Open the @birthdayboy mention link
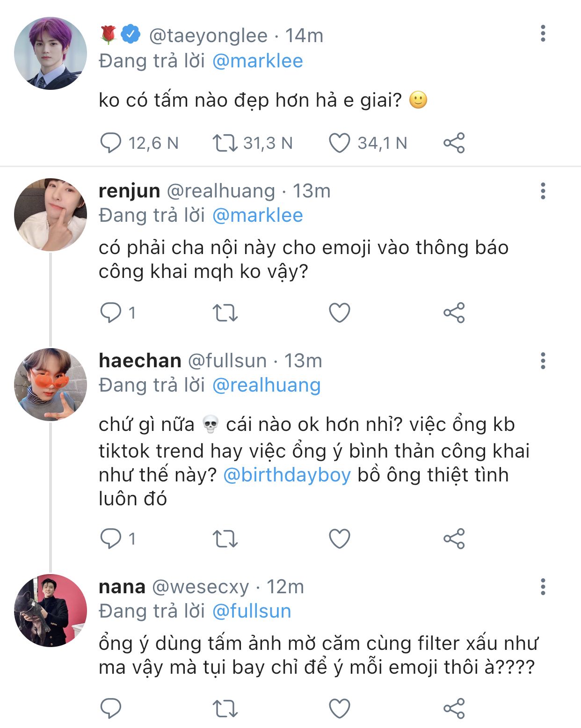Viewport: 581px width, 728px height. 287,475
